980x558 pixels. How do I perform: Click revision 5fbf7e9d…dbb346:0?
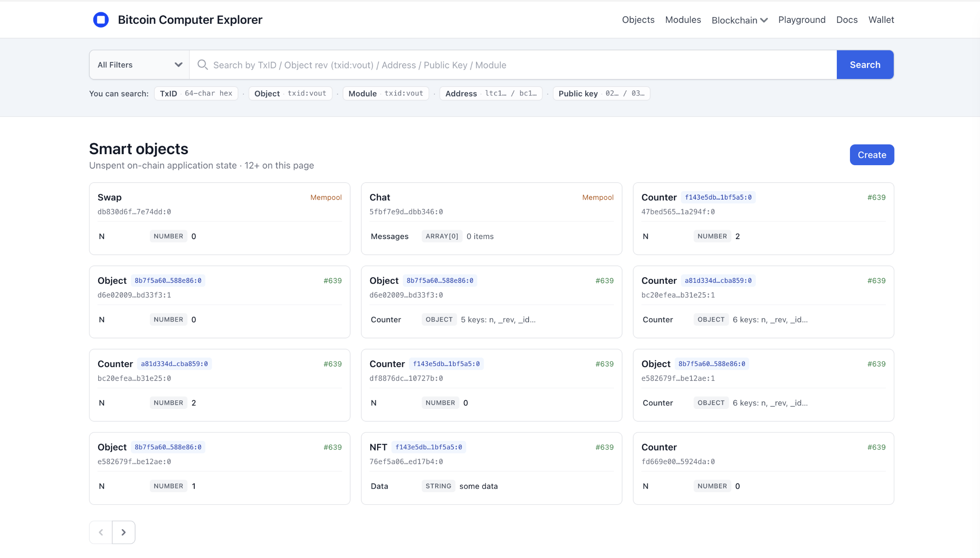click(x=406, y=212)
